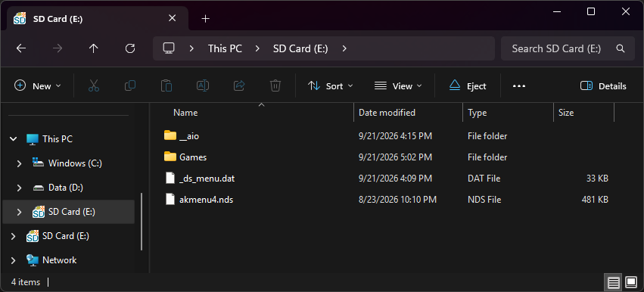Screen dimensions: 644x292
Task: Click SD Card (E:) in address breadcrumb
Action: 300,48
